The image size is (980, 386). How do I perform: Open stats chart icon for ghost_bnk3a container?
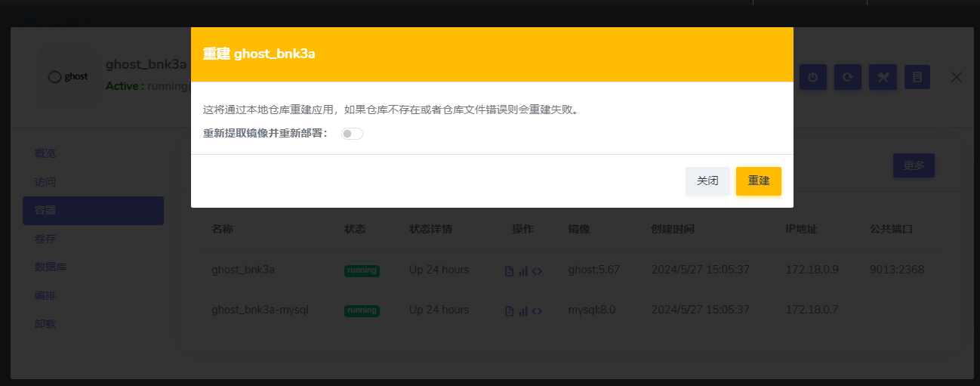pos(522,270)
